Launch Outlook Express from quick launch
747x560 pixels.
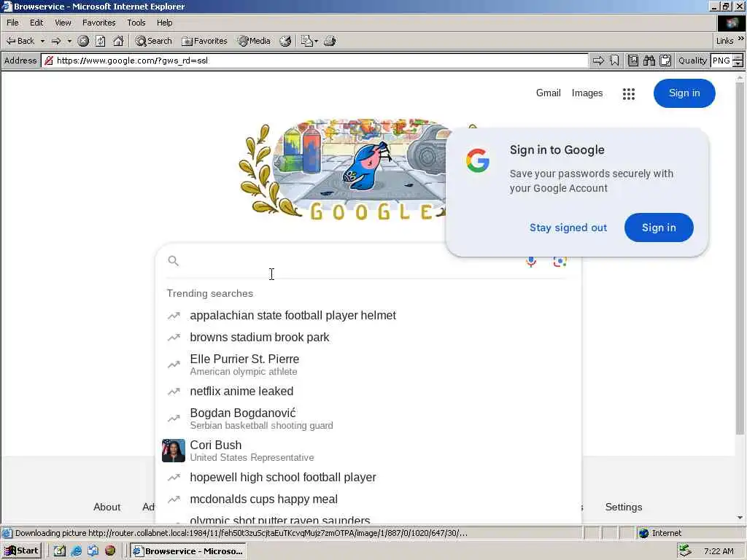click(93, 551)
